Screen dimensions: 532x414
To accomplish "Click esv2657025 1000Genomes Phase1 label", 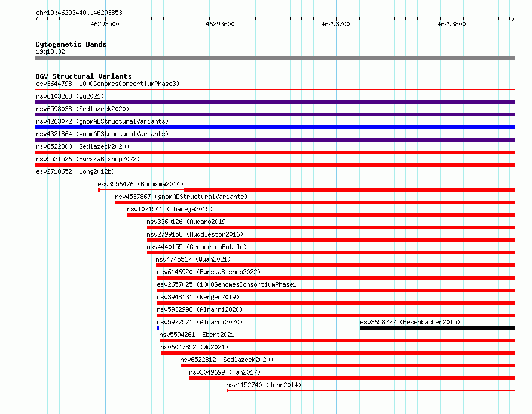I will pyautogui.click(x=228, y=284).
